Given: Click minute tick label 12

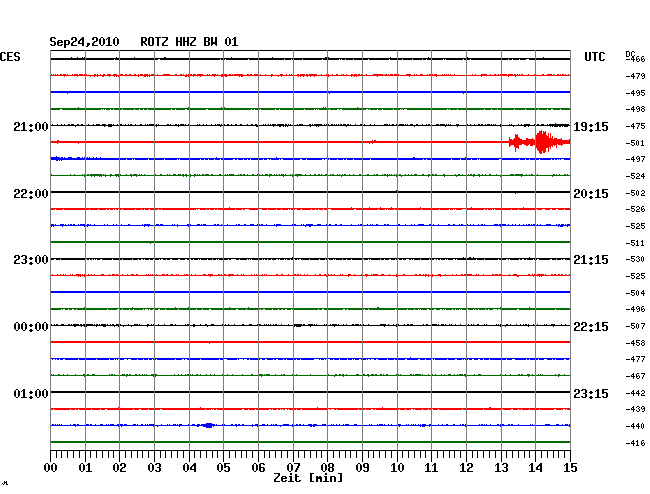Looking at the screenshot, I should (x=466, y=468).
